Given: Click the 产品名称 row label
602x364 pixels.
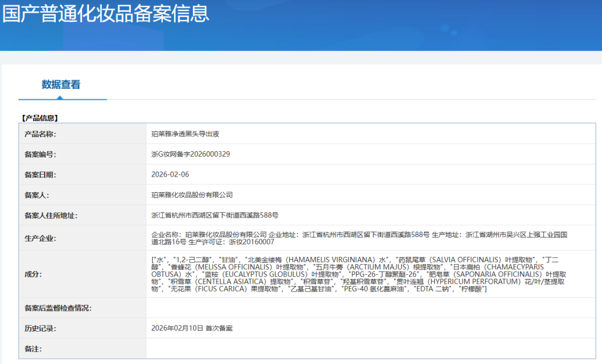Looking at the screenshot, I should coord(42,134).
